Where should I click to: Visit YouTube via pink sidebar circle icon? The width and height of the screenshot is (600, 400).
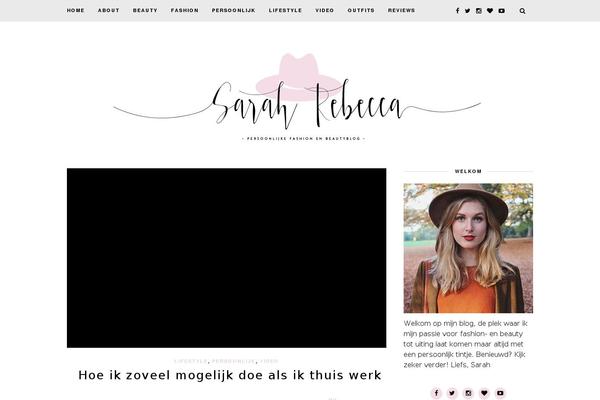coord(500,393)
